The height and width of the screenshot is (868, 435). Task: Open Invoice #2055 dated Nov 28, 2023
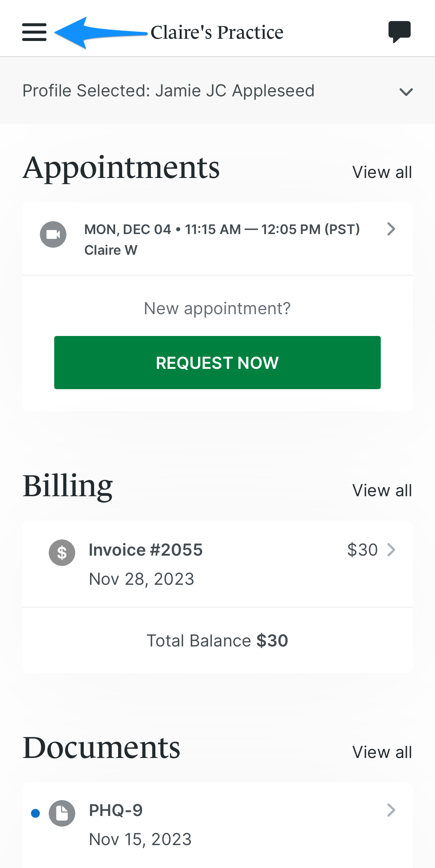pos(217,564)
